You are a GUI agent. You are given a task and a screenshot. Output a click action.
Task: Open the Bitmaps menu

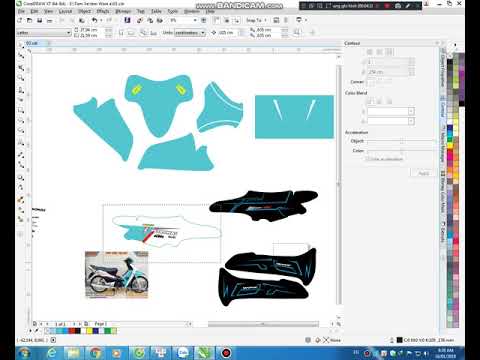coord(123,11)
